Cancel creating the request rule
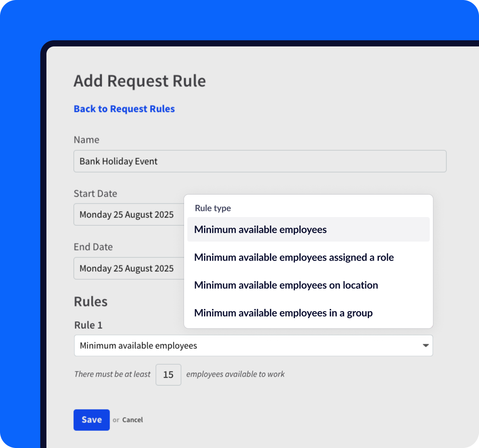The image size is (479, 448). click(x=132, y=420)
